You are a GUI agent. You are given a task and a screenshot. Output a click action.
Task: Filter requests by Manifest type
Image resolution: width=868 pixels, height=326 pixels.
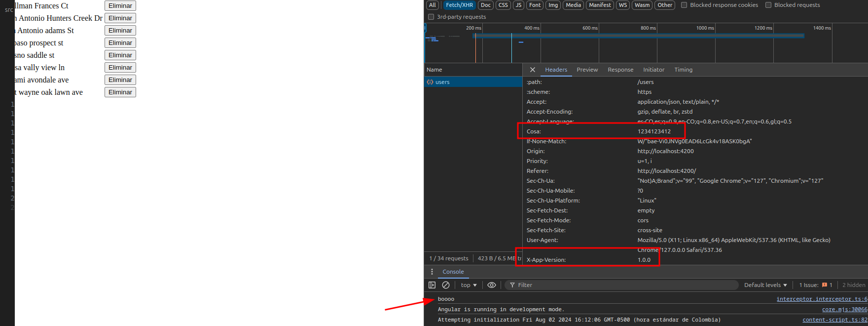(600, 5)
